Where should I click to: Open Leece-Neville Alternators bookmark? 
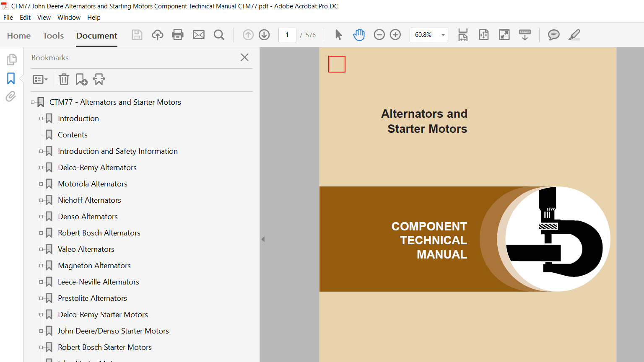click(99, 282)
